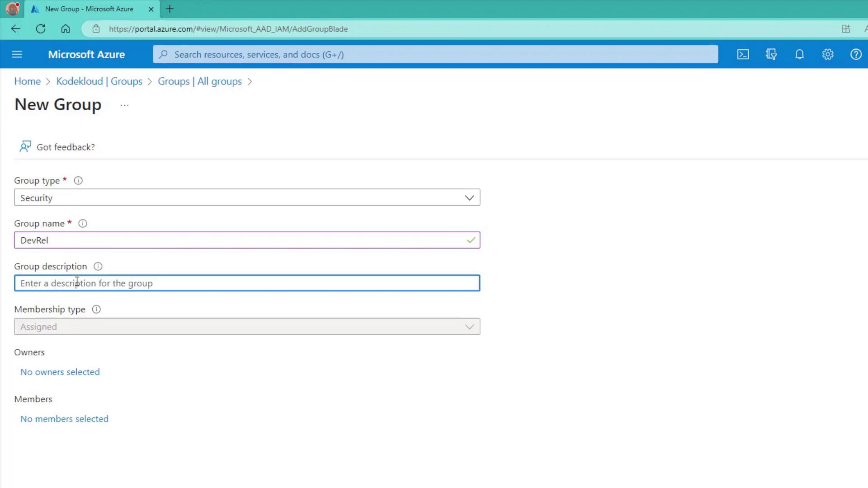Screen dimensions: 868x488
Task: Click Group type info icon
Action: 78,181
